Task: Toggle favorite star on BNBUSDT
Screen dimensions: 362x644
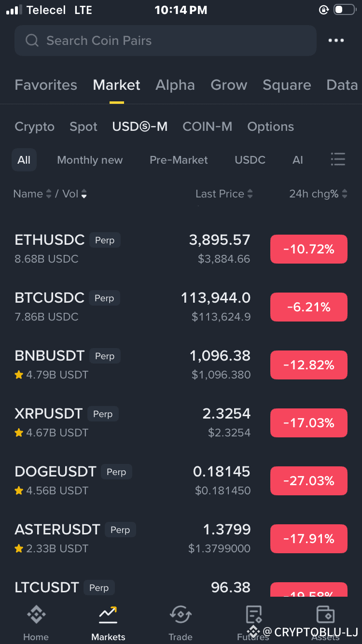Action: click(19, 375)
